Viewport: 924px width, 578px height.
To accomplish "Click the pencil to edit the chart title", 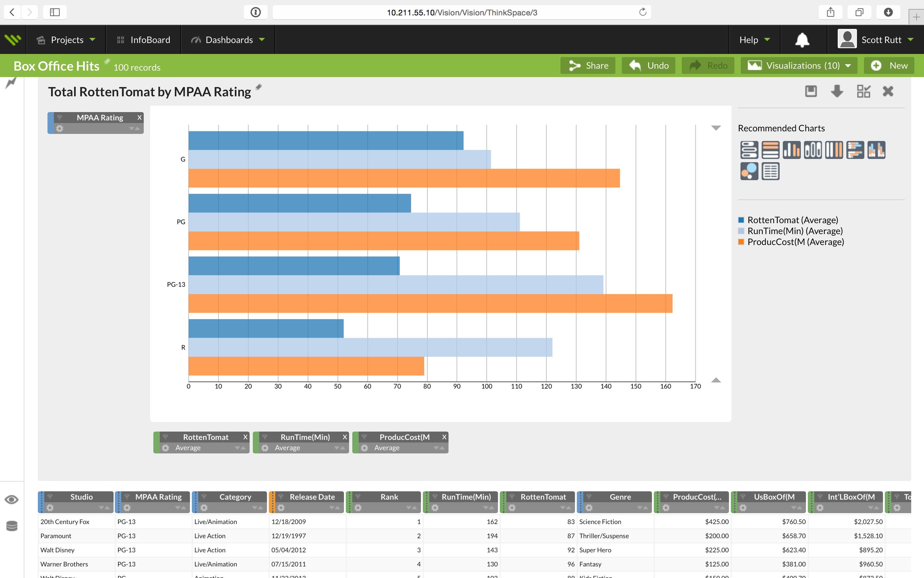I will 258,88.
